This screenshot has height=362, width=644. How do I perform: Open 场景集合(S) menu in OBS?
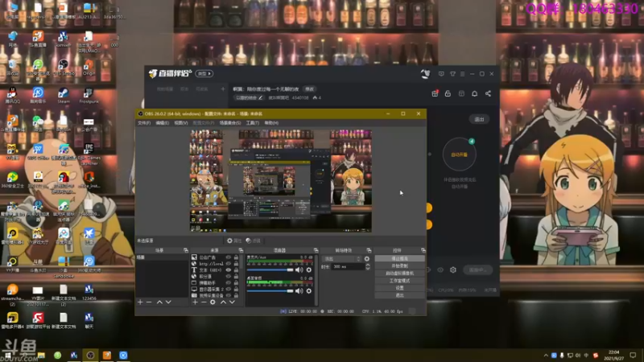pos(230,123)
